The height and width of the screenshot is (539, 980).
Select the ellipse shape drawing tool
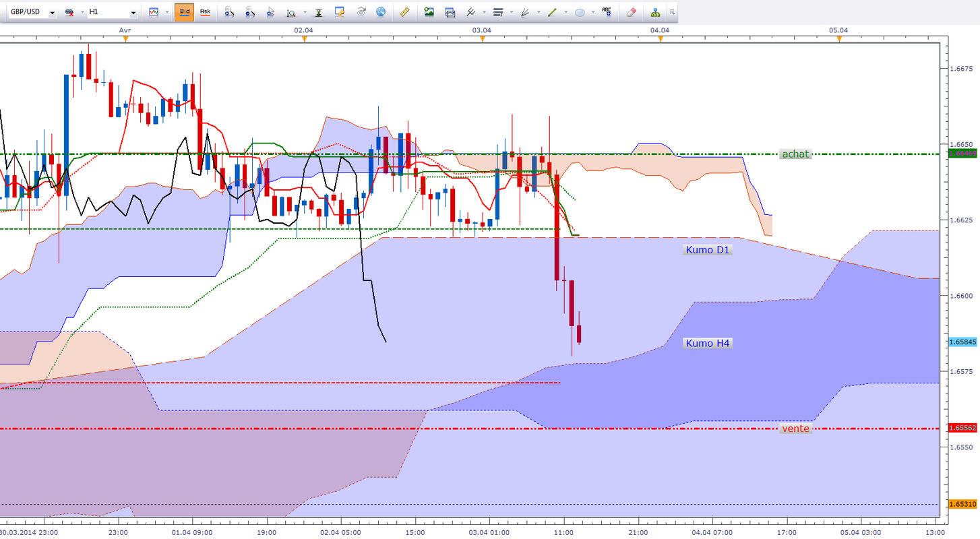579,12
